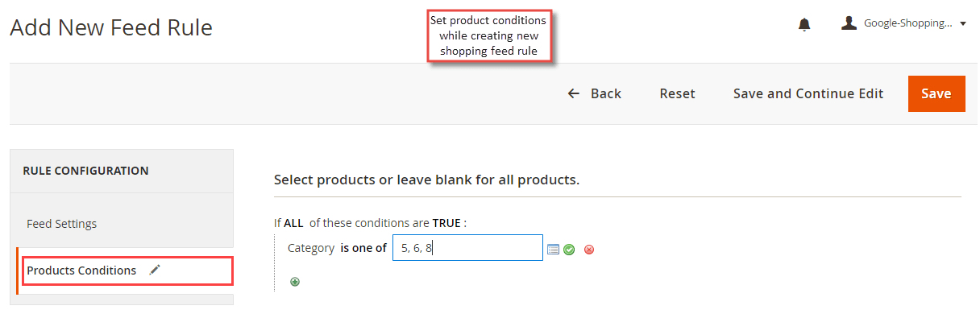Click the pencil icon beside Products Conditions

pos(156,271)
